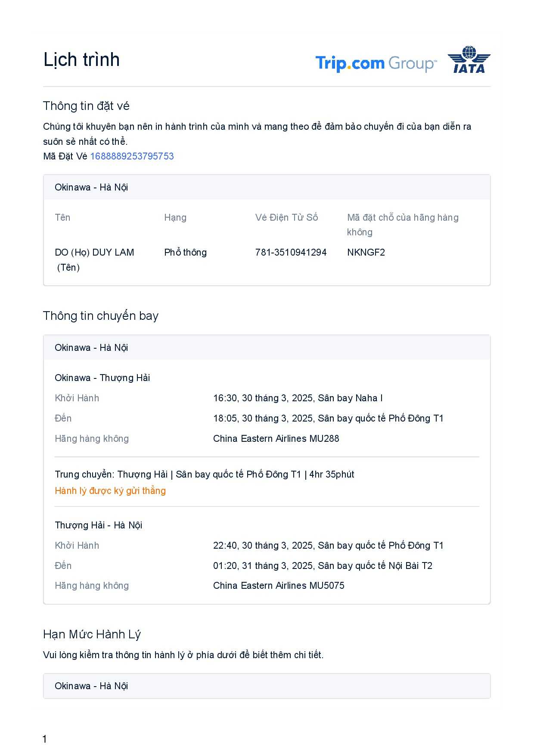
Task: Click the Hạn Mức Hành Lý heading
Action: tap(92, 634)
